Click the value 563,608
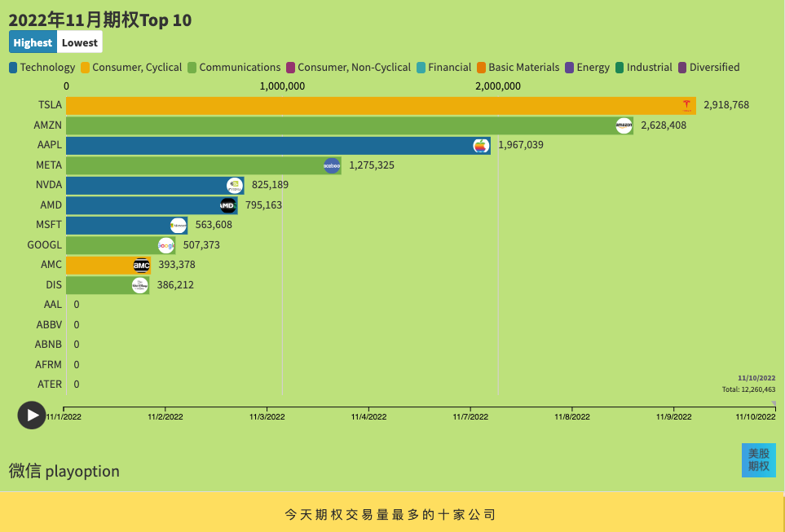This screenshot has width=785, height=532. pyautogui.click(x=214, y=225)
